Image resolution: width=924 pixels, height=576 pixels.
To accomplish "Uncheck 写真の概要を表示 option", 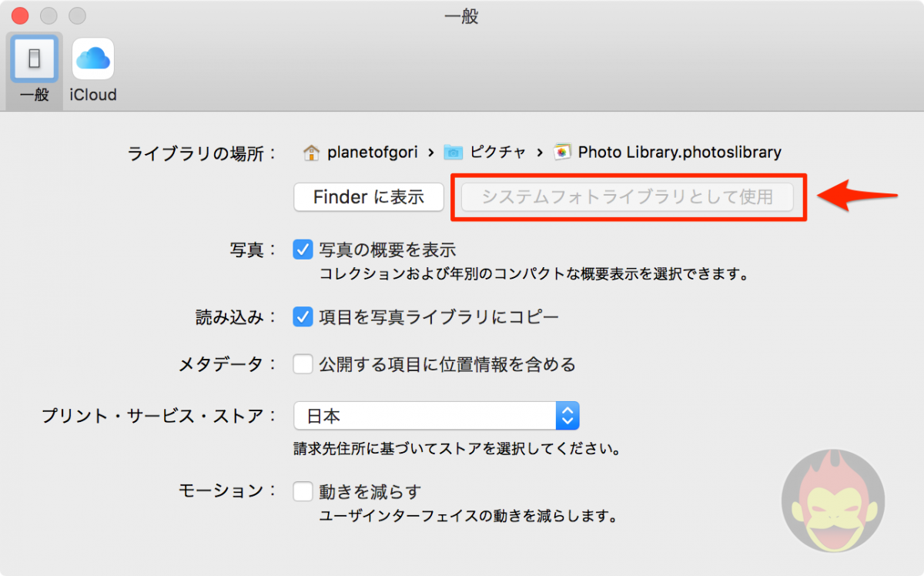I will [303, 249].
